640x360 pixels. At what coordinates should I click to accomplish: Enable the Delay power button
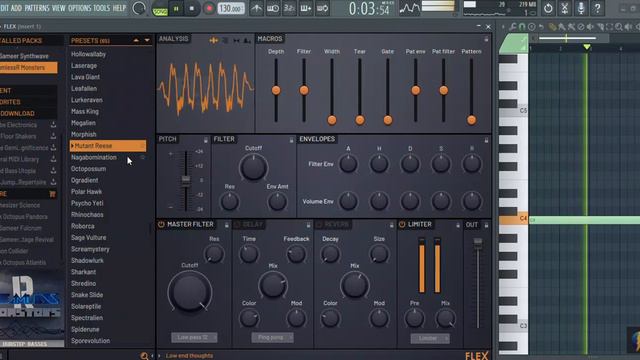pos(237,224)
